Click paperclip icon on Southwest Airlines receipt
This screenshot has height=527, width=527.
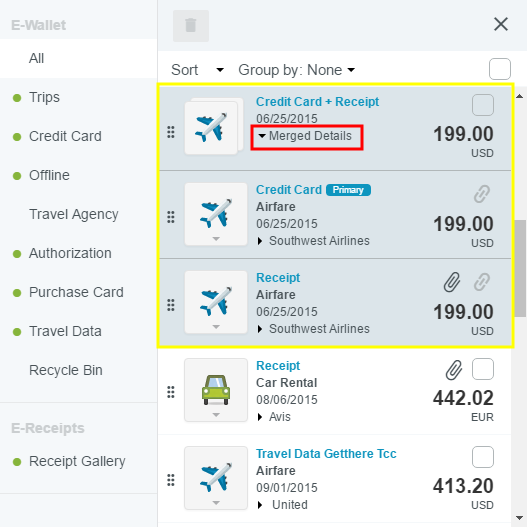(x=452, y=282)
